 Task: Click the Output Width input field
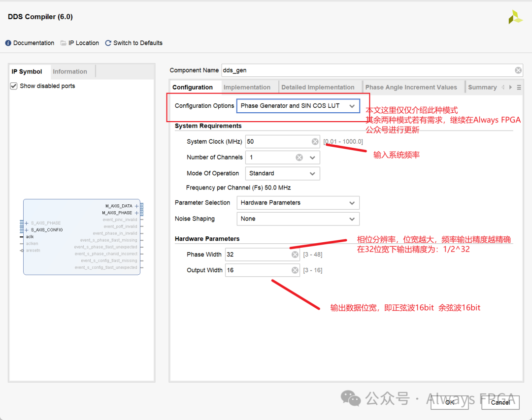click(x=262, y=270)
